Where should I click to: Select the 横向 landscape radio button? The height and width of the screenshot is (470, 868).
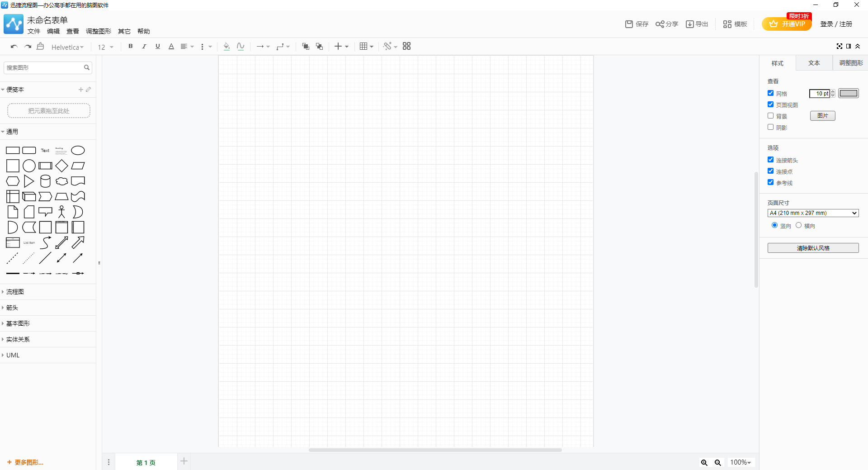point(799,225)
